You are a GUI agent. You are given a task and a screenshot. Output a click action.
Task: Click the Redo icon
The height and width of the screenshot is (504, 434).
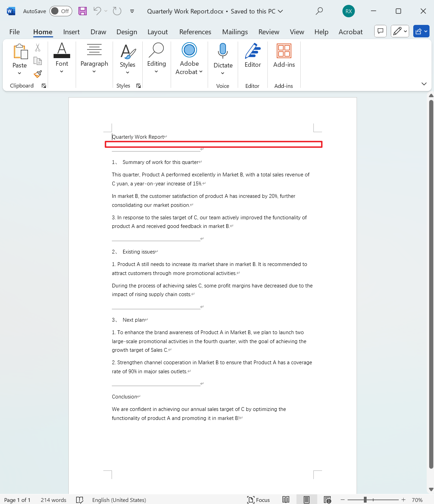(x=117, y=11)
